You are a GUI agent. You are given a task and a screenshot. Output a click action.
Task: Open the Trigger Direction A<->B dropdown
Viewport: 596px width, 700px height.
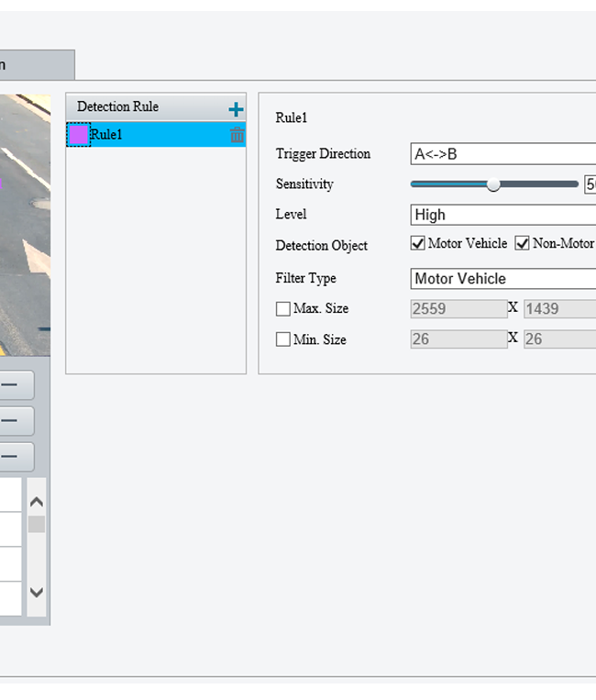click(502, 154)
